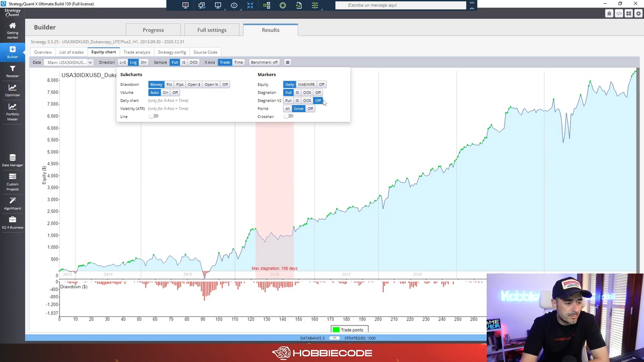Click the switch monitors icon in remote toolbar
This screenshot has height=362, width=644.
pyautogui.click(x=202, y=5)
